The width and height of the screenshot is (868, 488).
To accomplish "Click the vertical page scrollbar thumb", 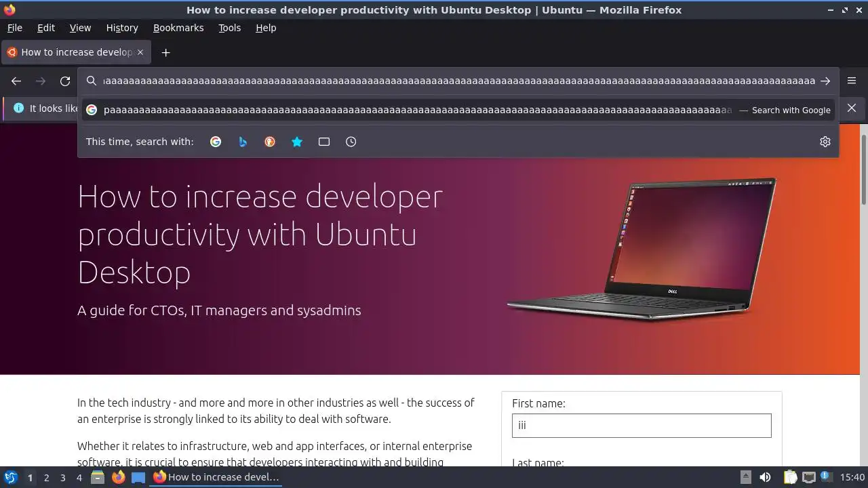I will click(x=864, y=169).
